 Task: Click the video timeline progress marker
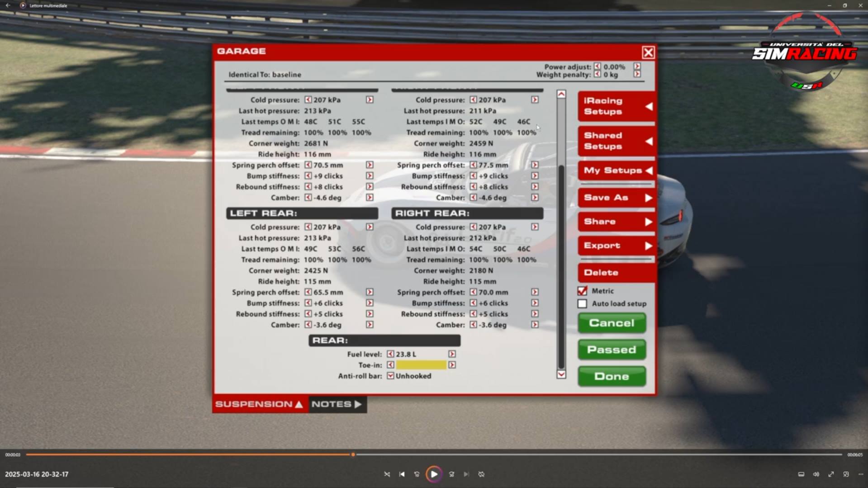coord(353,455)
